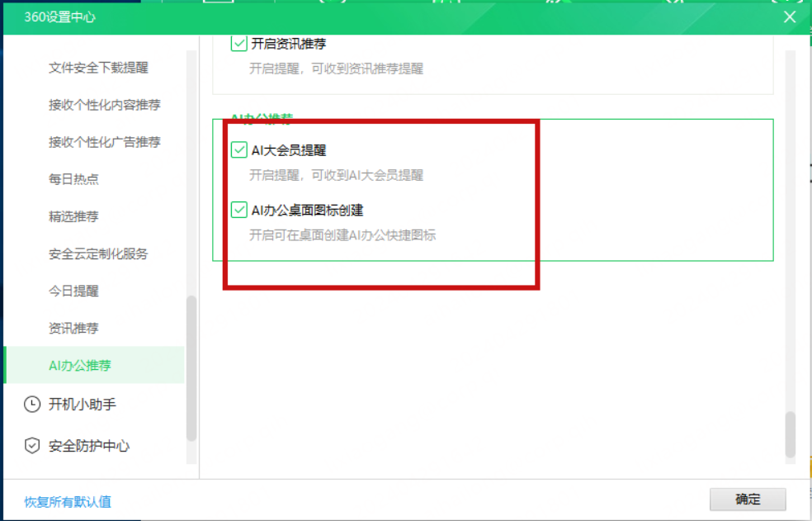The height and width of the screenshot is (521, 812).
Task: Click the highlighted AI办公推荐 sidebar item
Action: 94,365
